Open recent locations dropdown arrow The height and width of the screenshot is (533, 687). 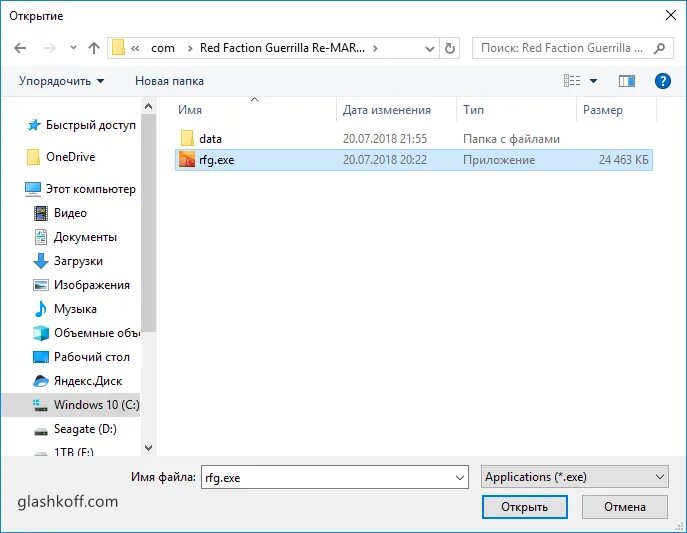click(x=73, y=48)
